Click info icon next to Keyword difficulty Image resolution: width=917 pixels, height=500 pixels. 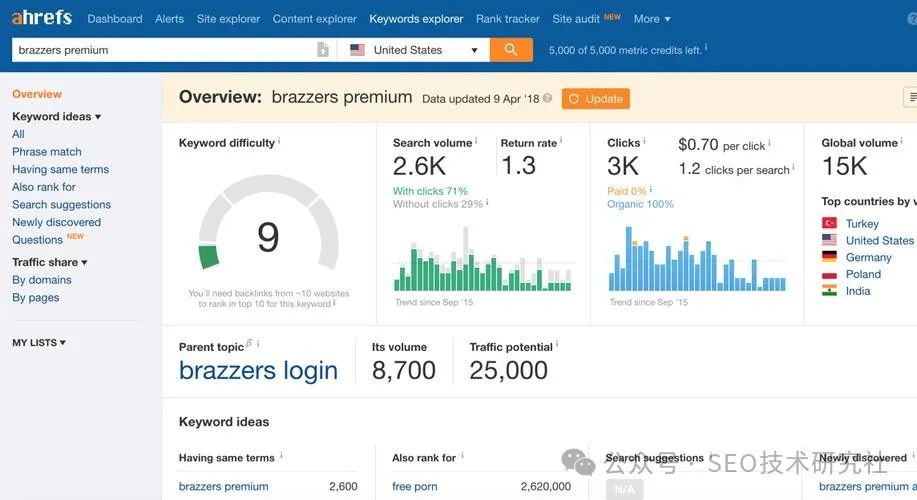279,141
